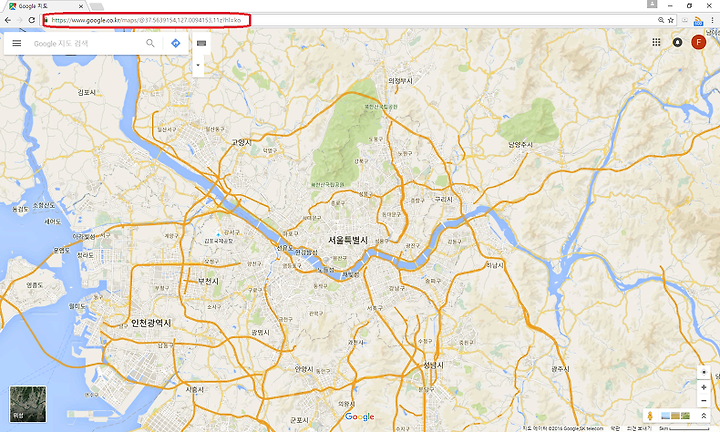Bookmark this page with the star icon
The width and height of the screenshot is (720, 432).
671,20
